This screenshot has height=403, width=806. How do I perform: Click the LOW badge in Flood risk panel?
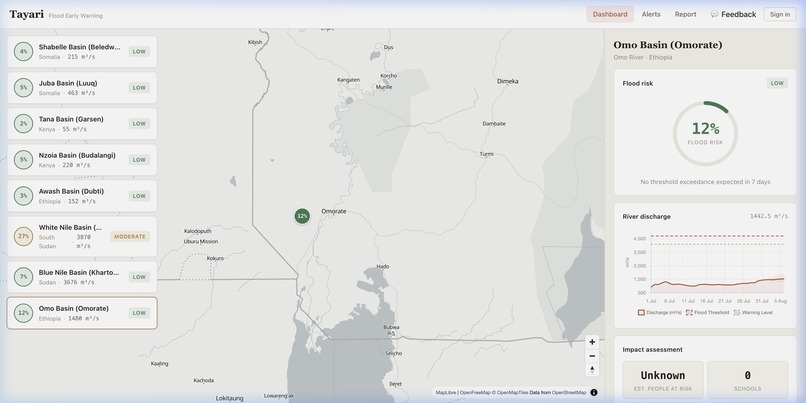[x=777, y=83]
